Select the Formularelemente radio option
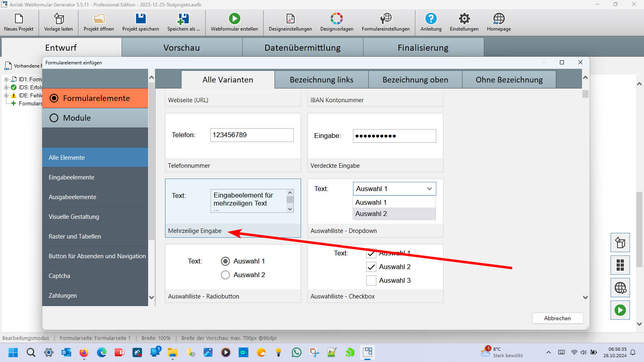The image size is (644, 362). (54, 98)
